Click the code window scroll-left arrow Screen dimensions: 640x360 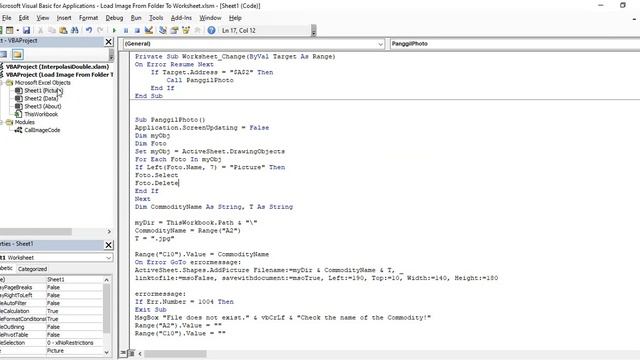pos(140,353)
